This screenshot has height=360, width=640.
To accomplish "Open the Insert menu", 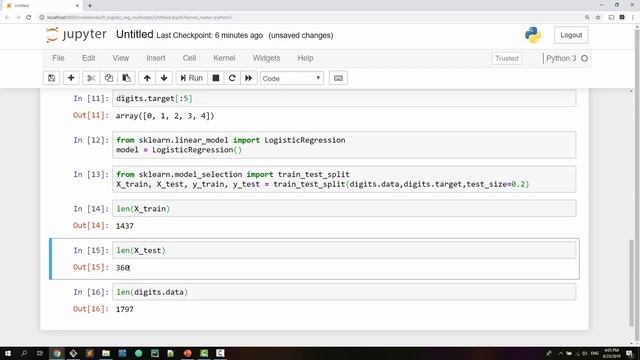I will [x=156, y=58].
